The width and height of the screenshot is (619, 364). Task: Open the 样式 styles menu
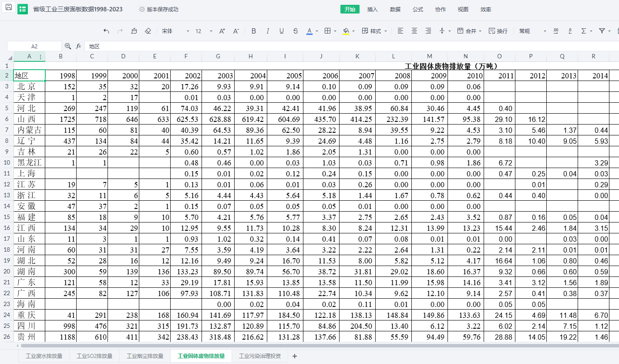coord(374,31)
